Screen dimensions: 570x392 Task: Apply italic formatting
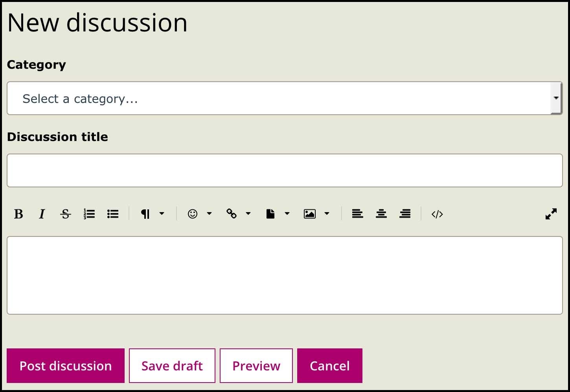pyautogui.click(x=42, y=214)
